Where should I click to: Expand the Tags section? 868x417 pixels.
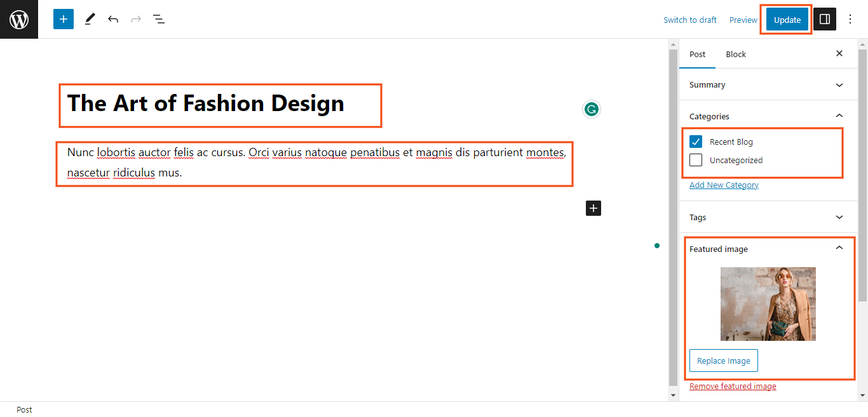click(x=839, y=217)
